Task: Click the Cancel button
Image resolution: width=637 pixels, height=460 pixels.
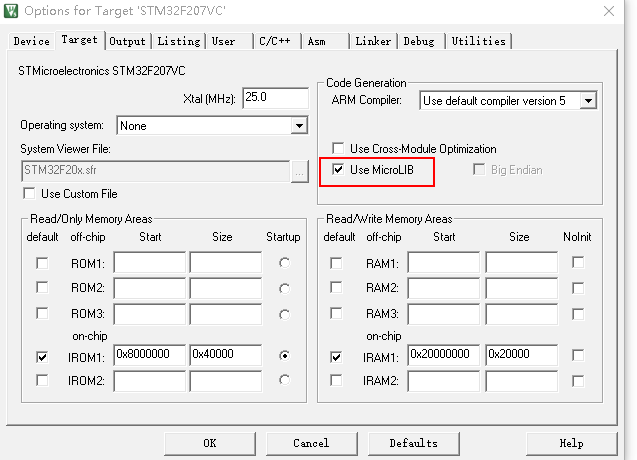Action: pos(312,443)
